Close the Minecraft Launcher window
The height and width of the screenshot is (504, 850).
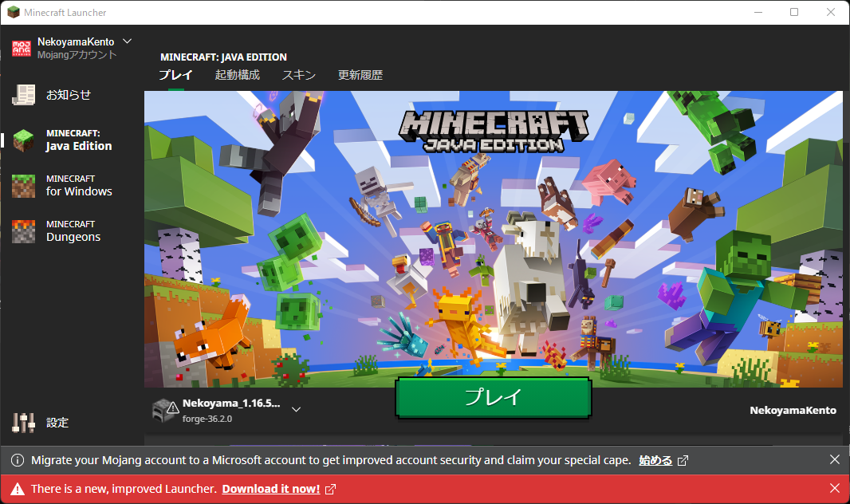point(831,12)
